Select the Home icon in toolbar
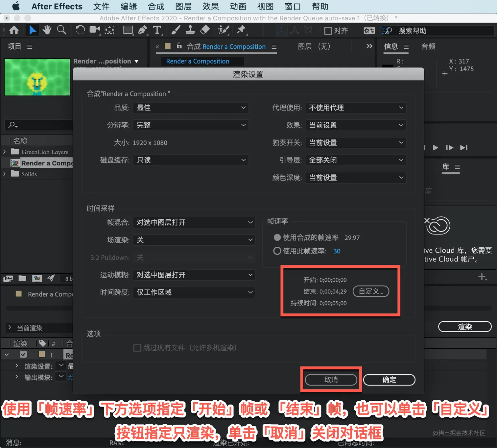497x448 pixels. pyautogui.click(x=14, y=30)
